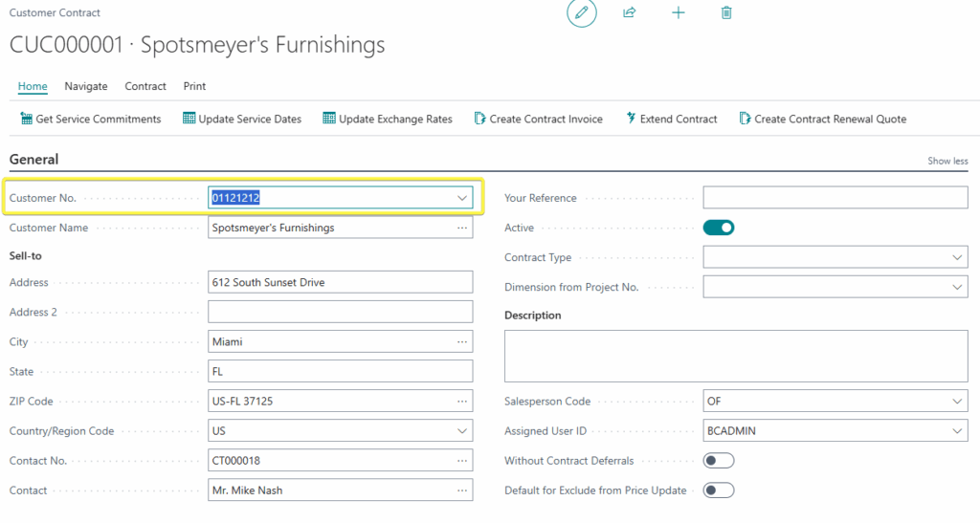Open the Navigate tab
The height and width of the screenshot is (523, 980).
[85, 86]
